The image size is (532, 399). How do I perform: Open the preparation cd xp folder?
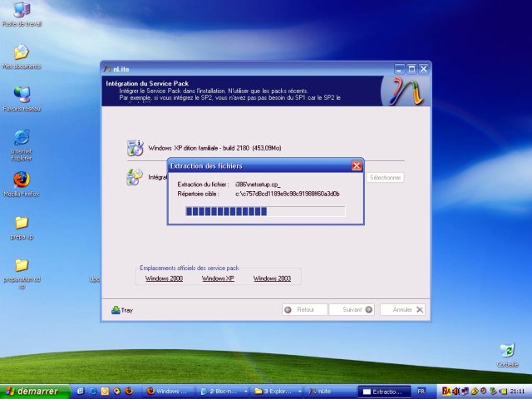pyautogui.click(x=22, y=273)
